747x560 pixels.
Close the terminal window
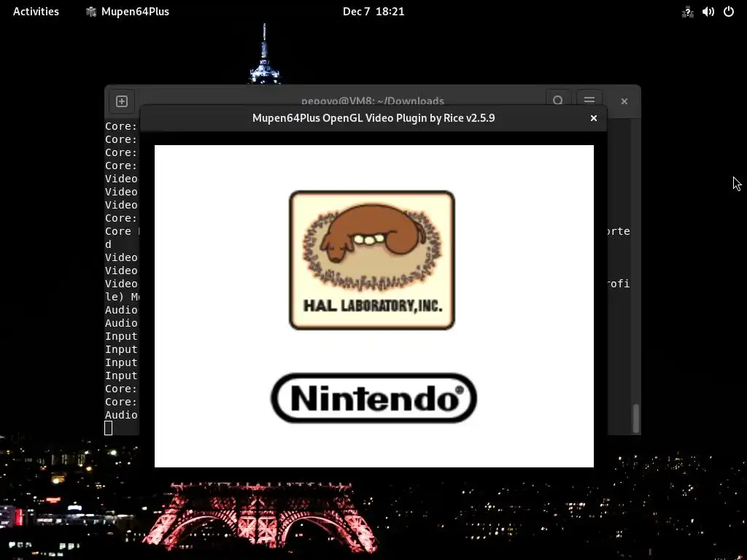click(624, 101)
